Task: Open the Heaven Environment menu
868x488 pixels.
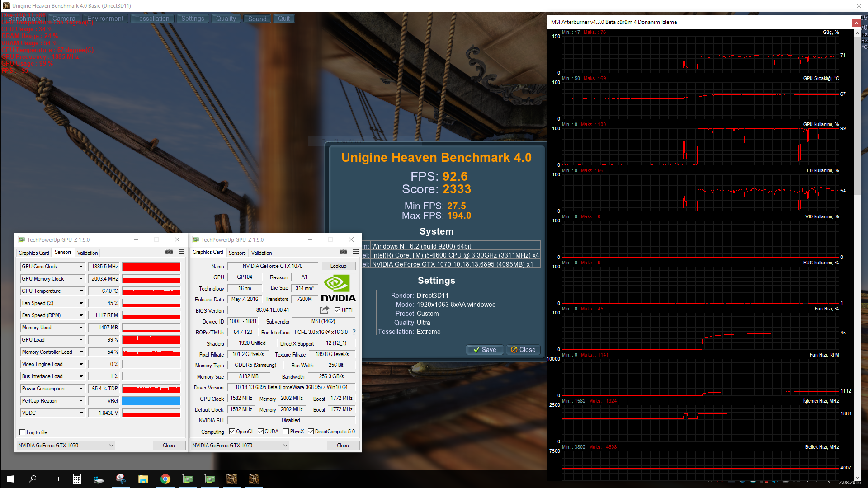Action: pos(105,19)
